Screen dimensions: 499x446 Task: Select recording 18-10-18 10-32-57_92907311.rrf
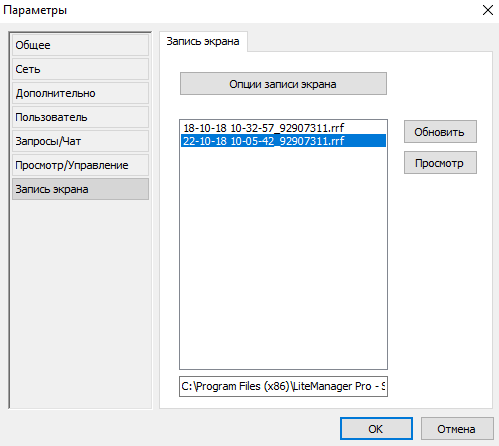[283, 128]
